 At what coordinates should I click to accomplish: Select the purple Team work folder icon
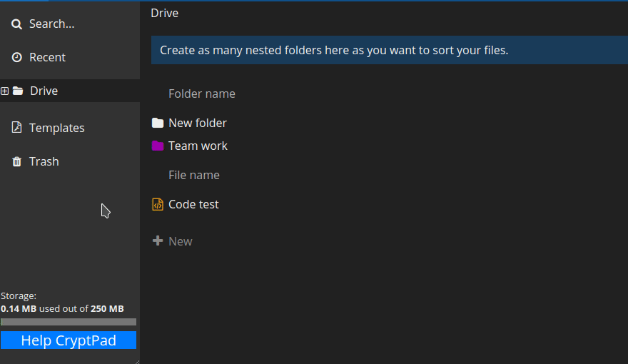(x=158, y=146)
